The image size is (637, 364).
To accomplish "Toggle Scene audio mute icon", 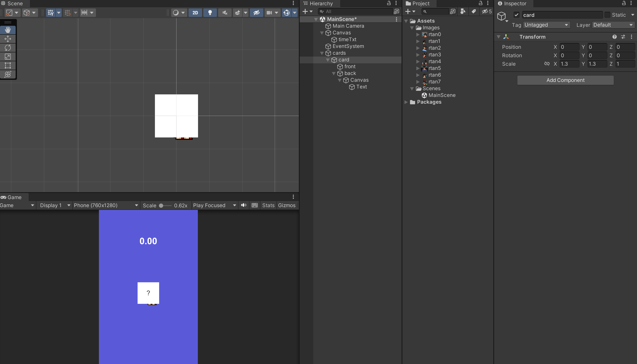I will tap(225, 12).
